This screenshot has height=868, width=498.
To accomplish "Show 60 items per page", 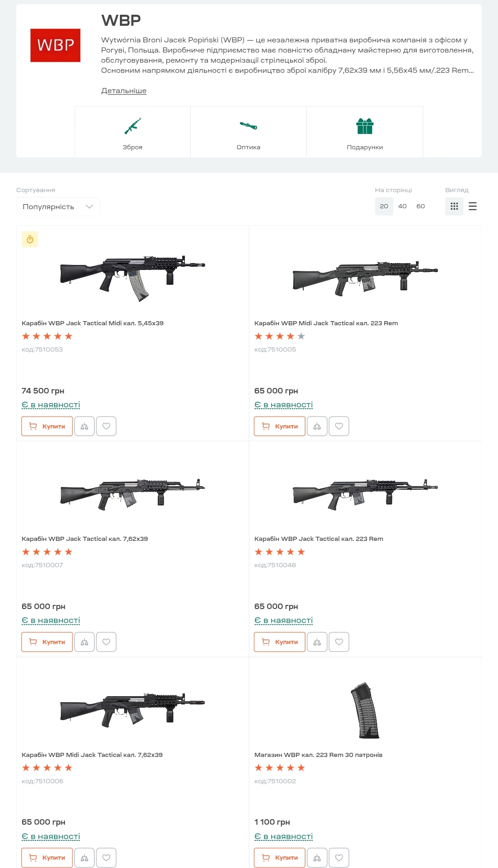I will tap(421, 206).
